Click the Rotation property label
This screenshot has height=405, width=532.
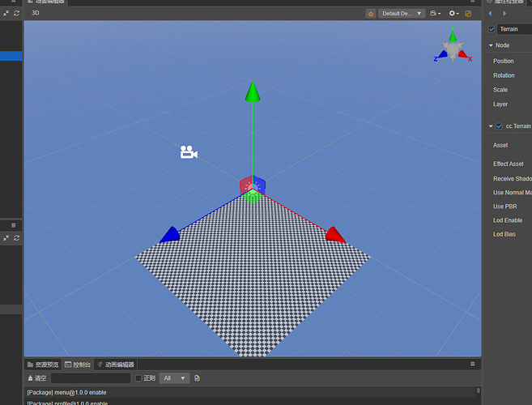[504, 75]
